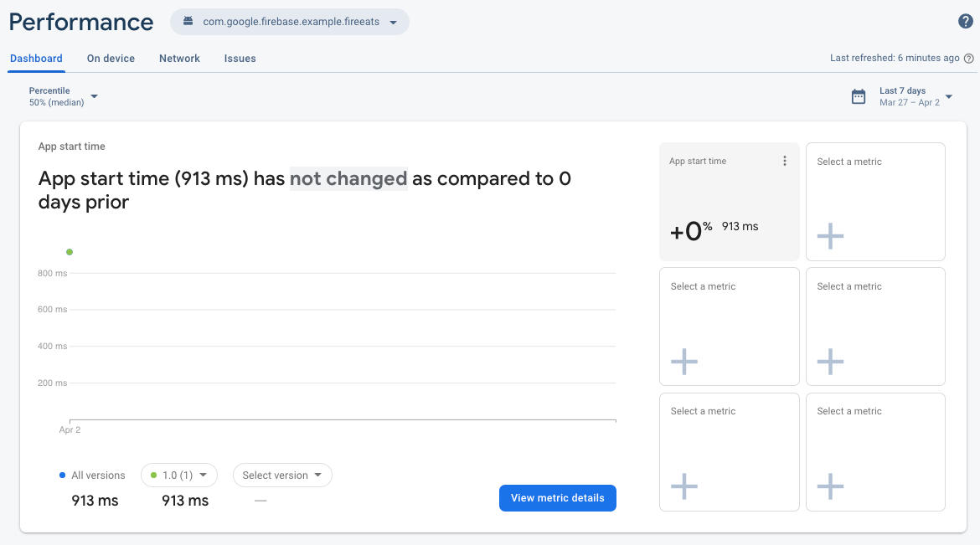
Task: Click the help icon beside Last refreshed
Action: point(969,59)
